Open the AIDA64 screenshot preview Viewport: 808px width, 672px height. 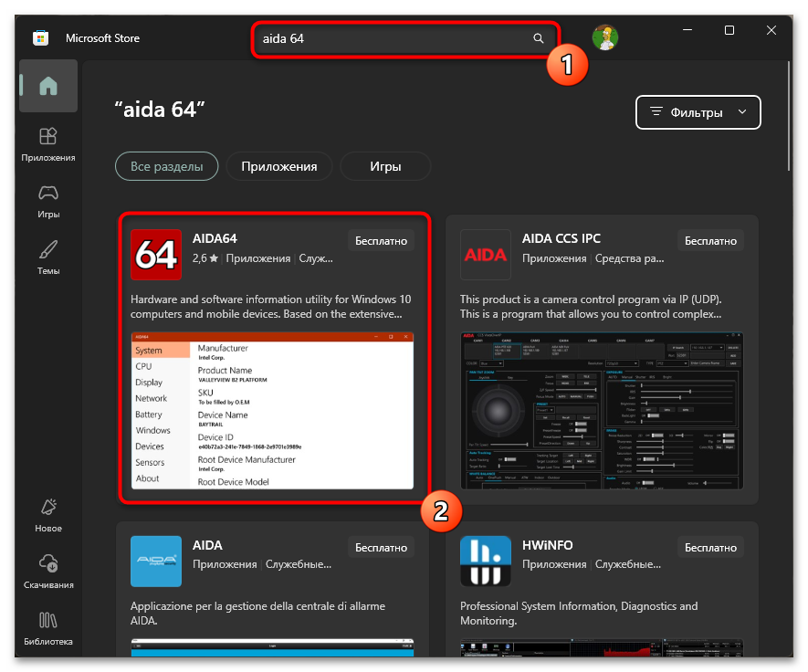pos(272,411)
